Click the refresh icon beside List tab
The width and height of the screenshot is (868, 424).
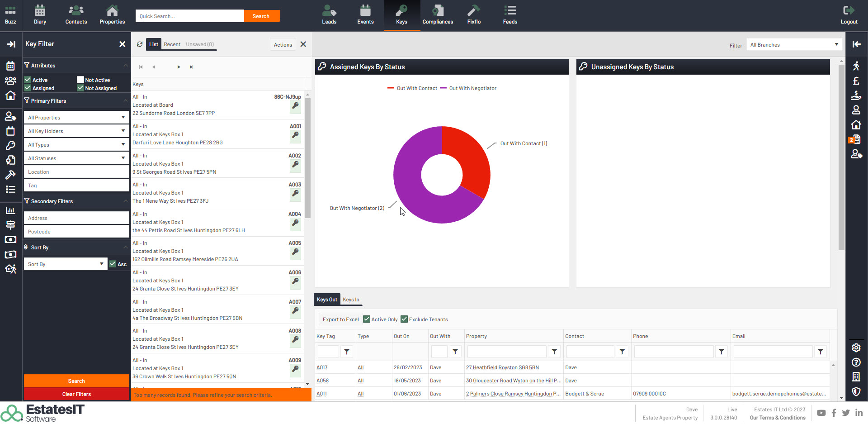click(140, 44)
